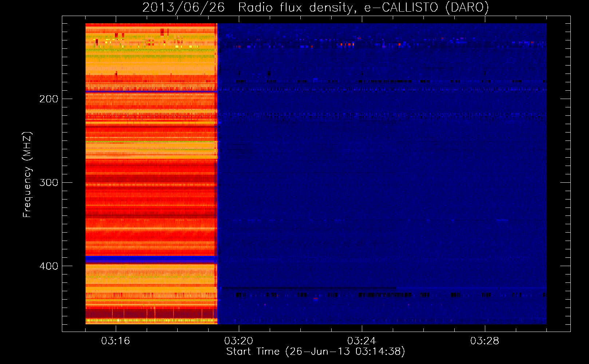Select the 'Frequency (MHZ)' axis label
Viewport: 589px width, 364px height.
coord(27,174)
